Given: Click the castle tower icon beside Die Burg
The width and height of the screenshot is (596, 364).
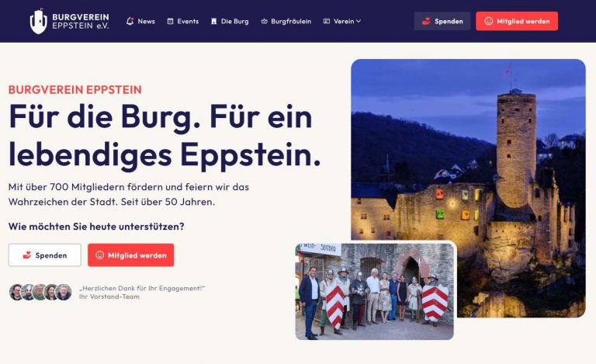Looking at the screenshot, I should 214,21.
